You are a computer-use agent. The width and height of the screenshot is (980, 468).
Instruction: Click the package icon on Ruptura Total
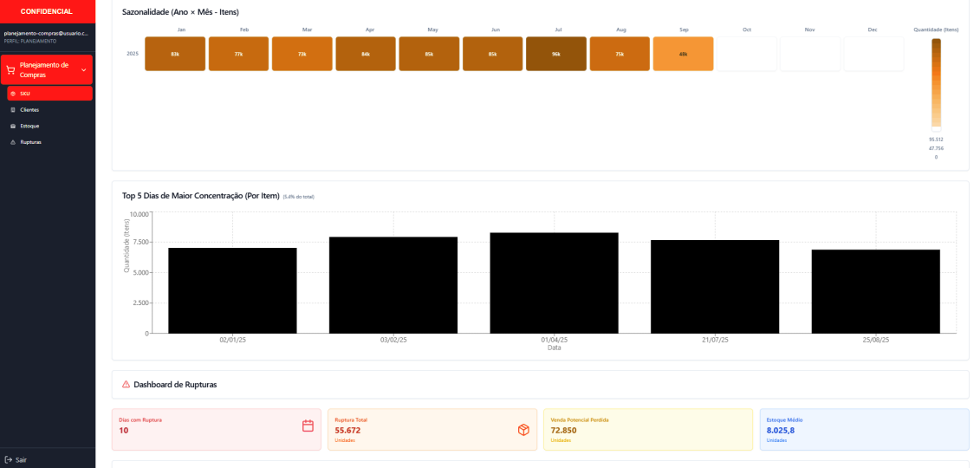click(x=523, y=430)
